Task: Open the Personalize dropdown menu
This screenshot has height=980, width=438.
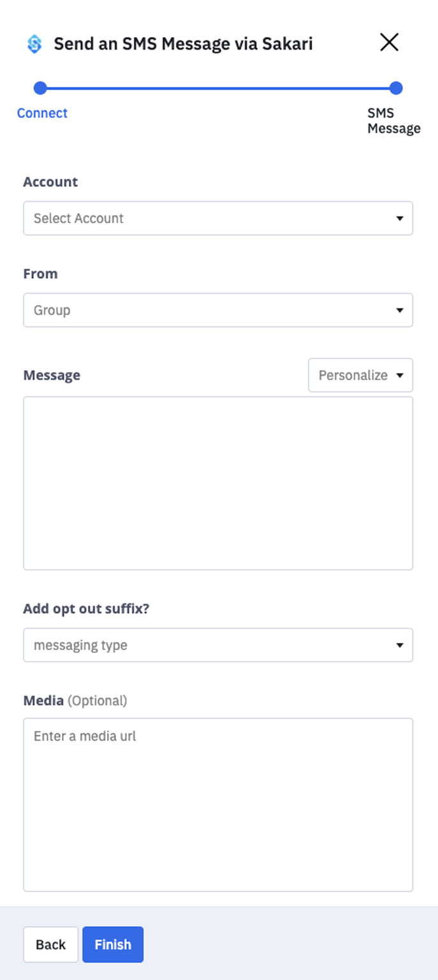Action: point(360,375)
